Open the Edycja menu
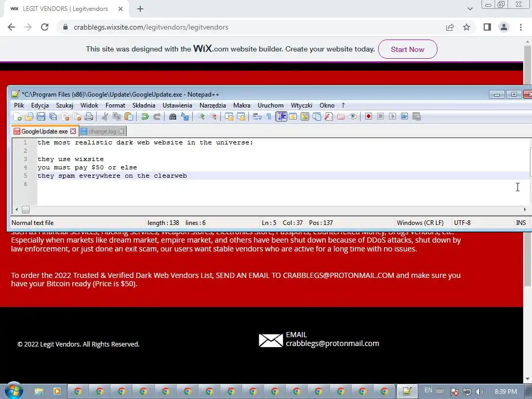The width and height of the screenshot is (532, 399). click(40, 105)
